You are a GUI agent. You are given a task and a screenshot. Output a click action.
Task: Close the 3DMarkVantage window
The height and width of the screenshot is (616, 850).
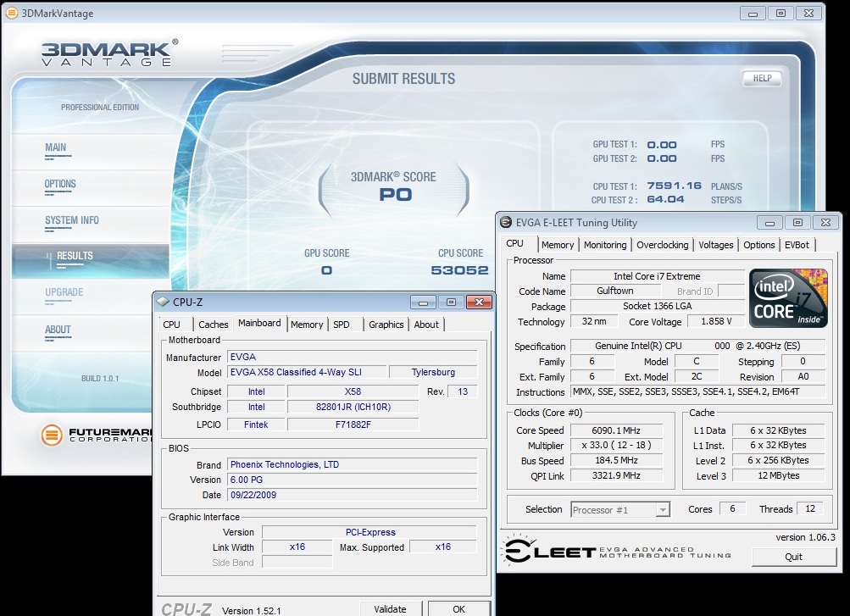[x=808, y=13]
